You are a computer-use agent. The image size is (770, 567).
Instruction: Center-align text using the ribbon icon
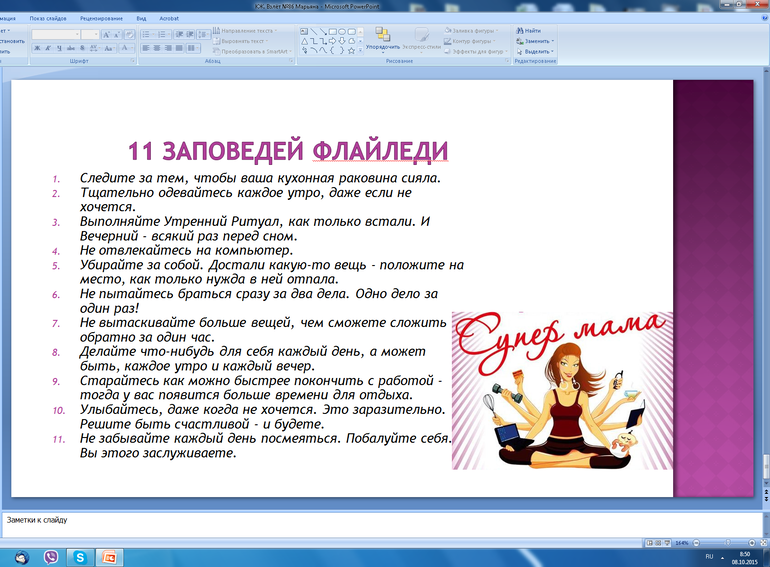[157, 48]
